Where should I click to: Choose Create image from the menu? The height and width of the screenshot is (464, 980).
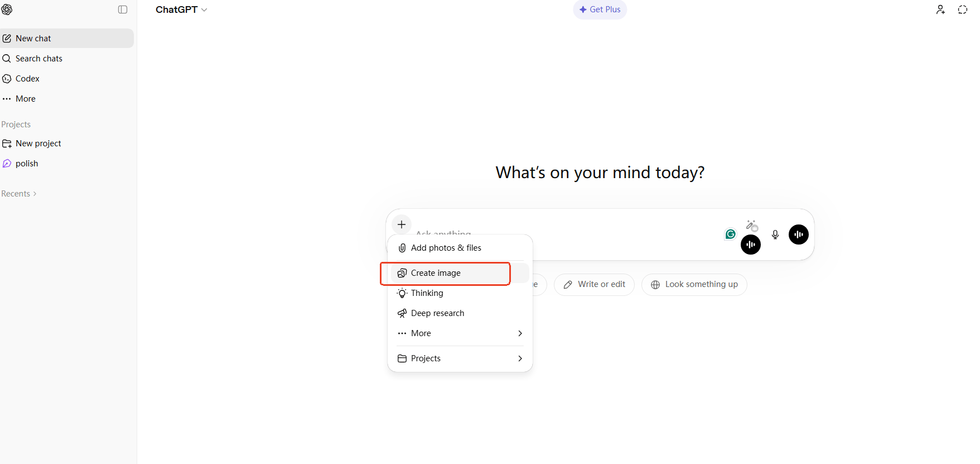pos(436,273)
